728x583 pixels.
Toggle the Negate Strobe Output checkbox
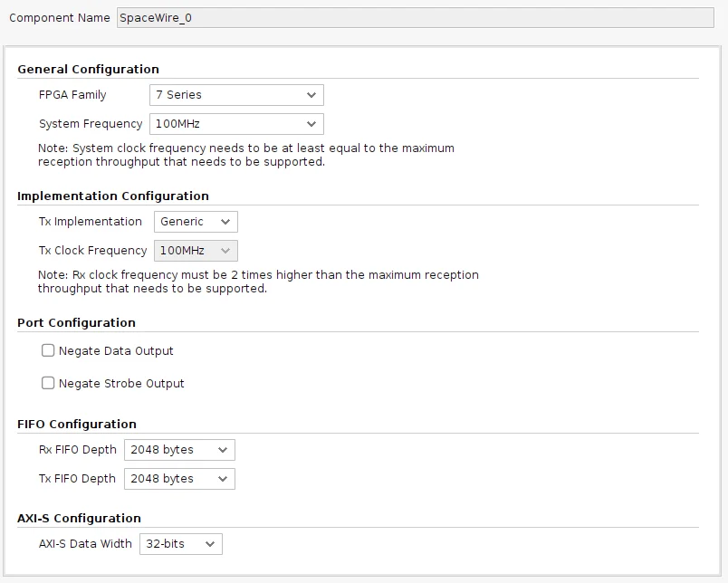tap(49, 384)
